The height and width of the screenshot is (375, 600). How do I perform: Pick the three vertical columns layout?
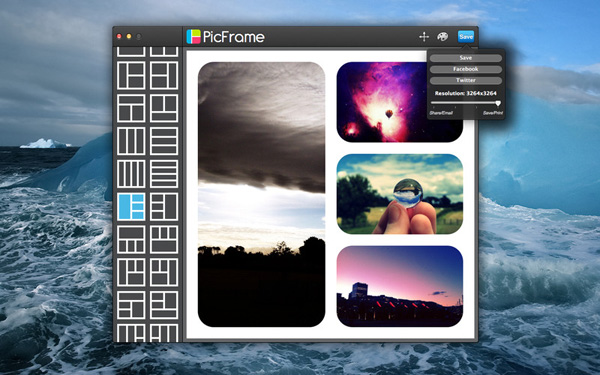[x=131, y=141]
